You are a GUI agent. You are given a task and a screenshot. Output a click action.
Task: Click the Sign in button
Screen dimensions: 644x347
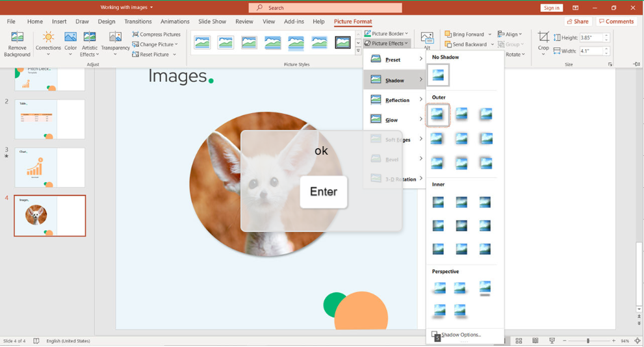551,8
